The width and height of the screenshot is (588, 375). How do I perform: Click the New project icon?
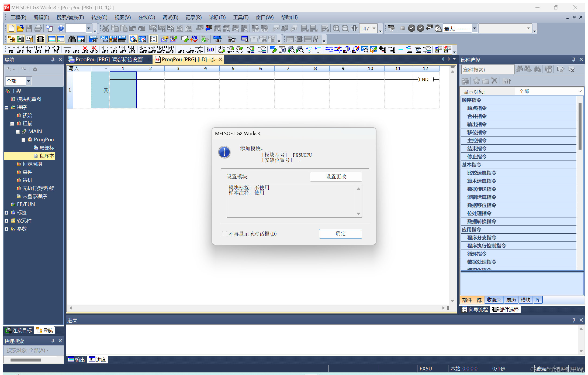point(11,28)
